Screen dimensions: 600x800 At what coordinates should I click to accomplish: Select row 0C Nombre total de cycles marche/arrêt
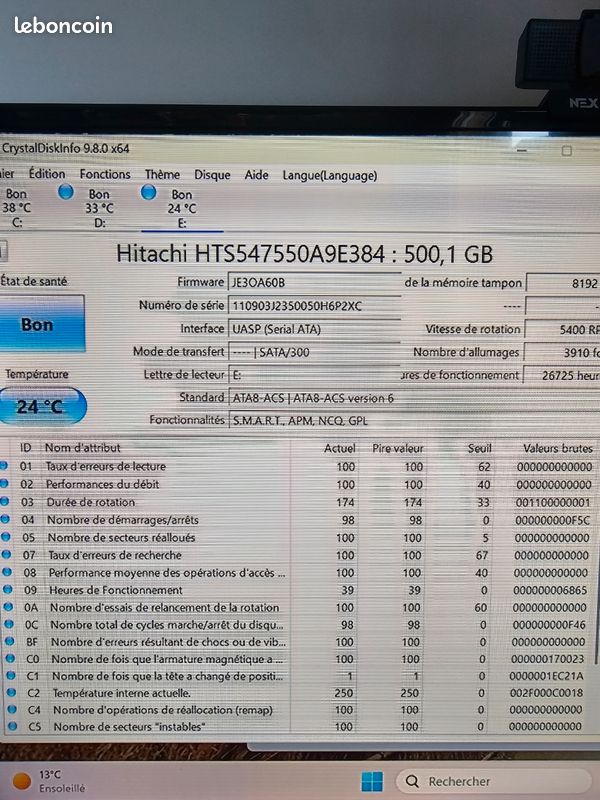[x=297, y=624]
